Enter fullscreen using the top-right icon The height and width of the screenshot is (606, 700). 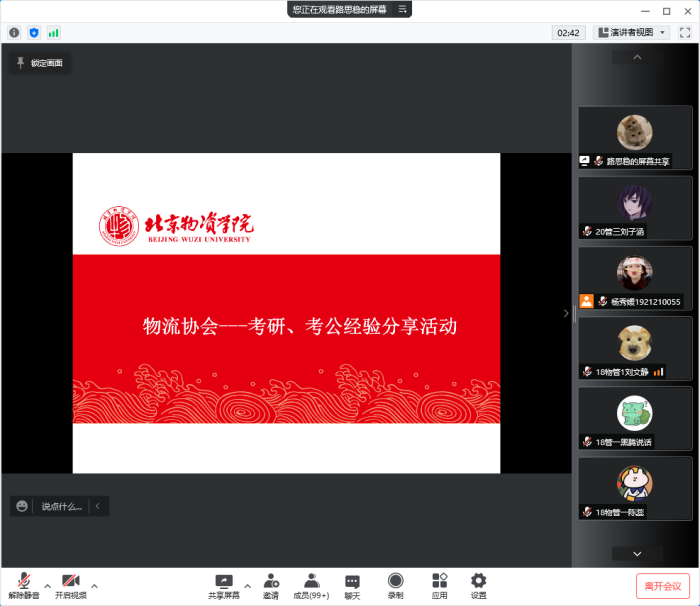click(685, 33)
